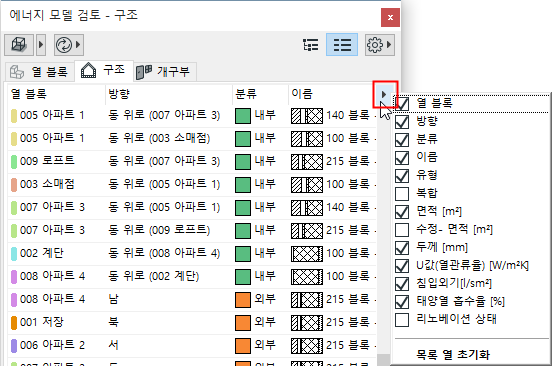Toggle the 면적 [m²] column checkbox

[x=402, y=212]
